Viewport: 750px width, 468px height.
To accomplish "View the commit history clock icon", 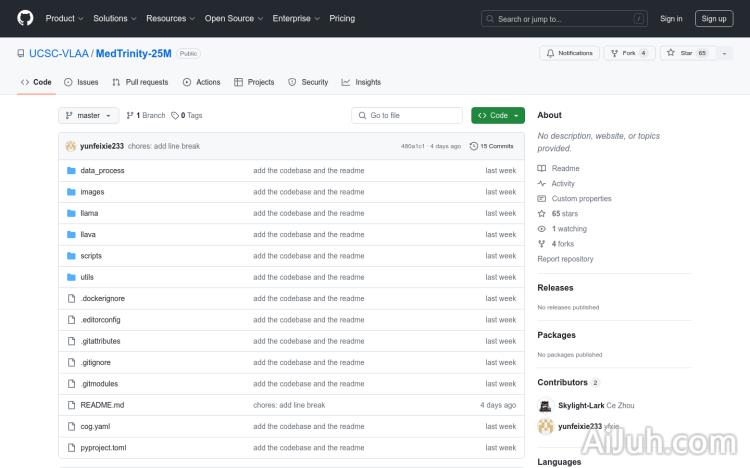I will (474, 146).
